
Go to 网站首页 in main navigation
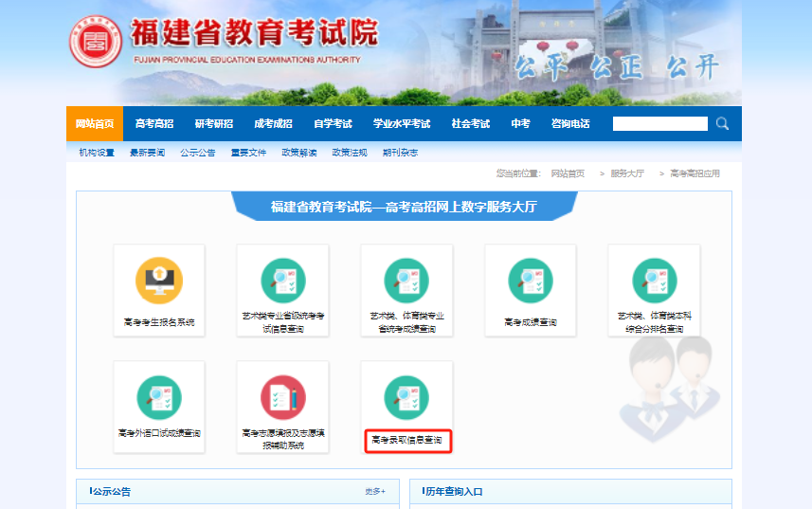[95, 124]
